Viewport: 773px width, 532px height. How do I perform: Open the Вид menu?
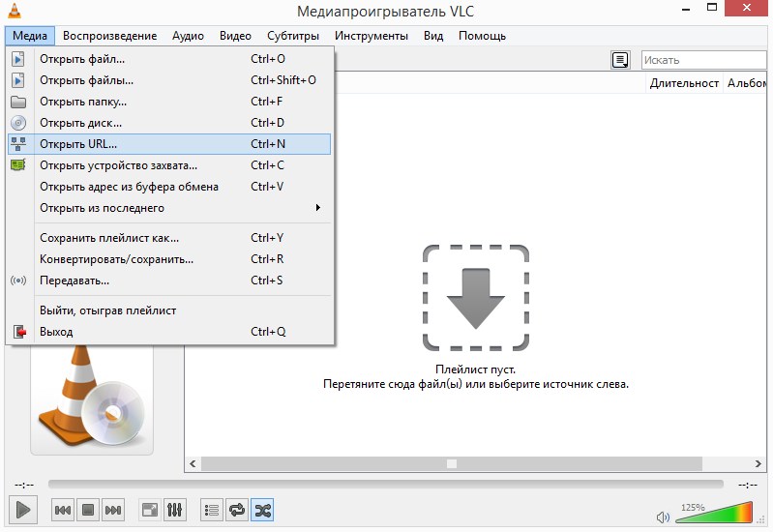point(433,36)
